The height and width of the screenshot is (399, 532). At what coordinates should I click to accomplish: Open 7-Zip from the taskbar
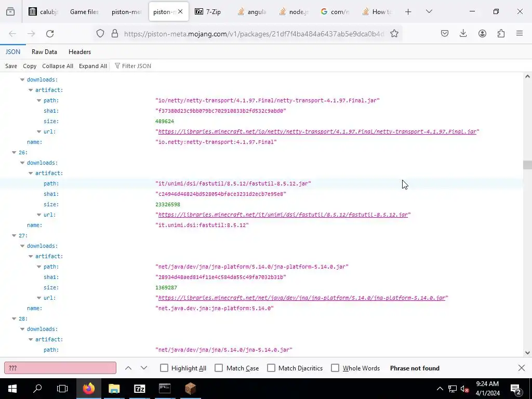coord(139,389)
